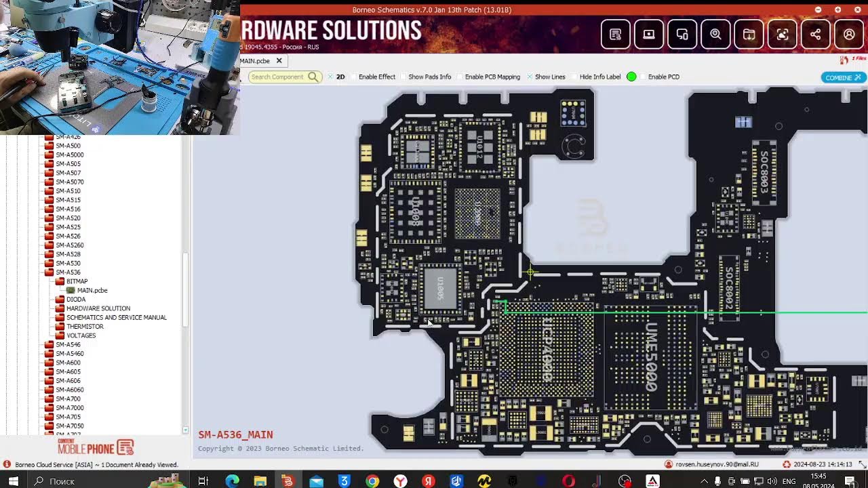Click the focus scan toolbar icon
This screenshot has height=488, width=868.
(782, 35)
